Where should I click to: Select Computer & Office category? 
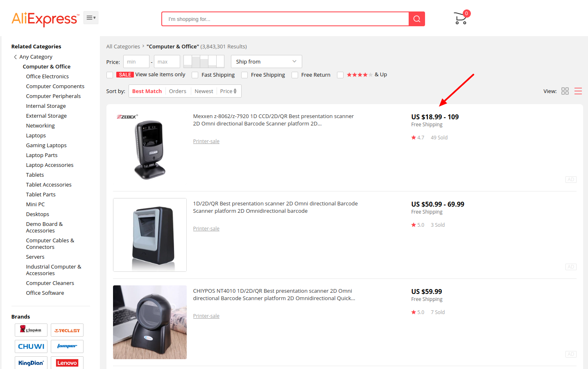47,67
